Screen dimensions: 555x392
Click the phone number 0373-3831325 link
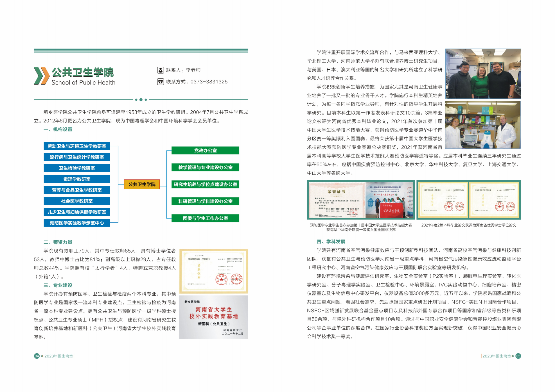209,82
